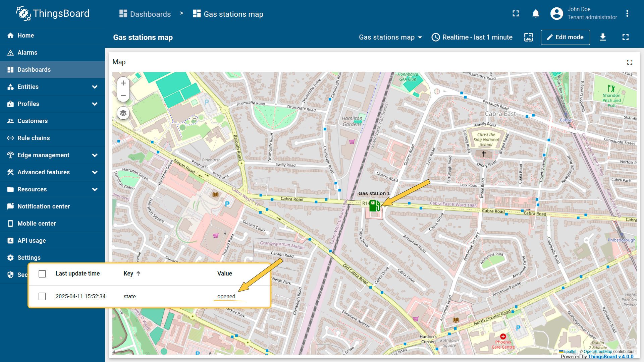Open the Gas stations map state dropdown
The height and width of the screenshot is (362, 644).
390,37
